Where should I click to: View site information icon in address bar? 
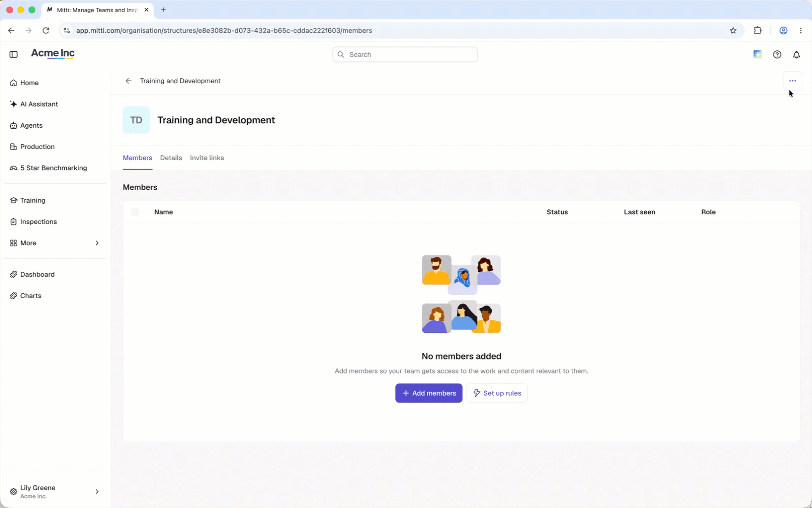[67, 30]
